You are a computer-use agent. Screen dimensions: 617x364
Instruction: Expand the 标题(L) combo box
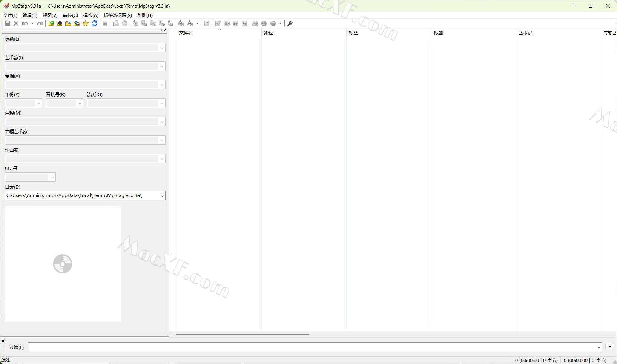[x=162, y=48]
